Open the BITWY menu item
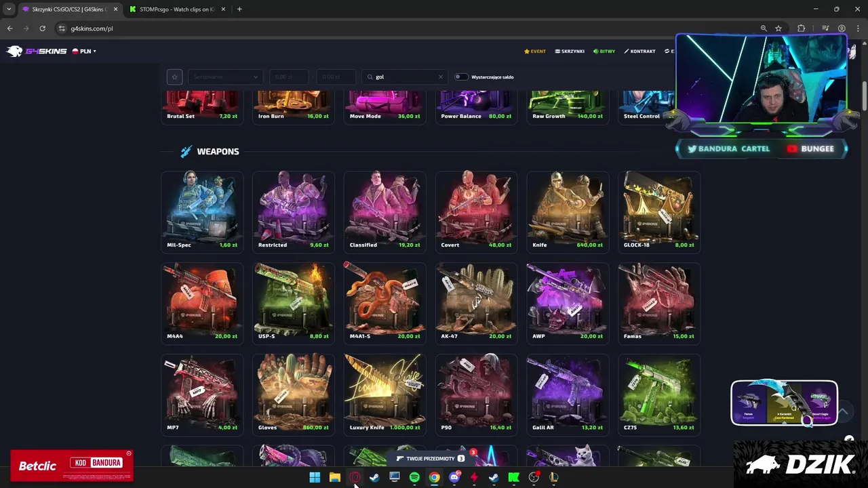This screenshot has width=868, height=488. click(604, 51)
